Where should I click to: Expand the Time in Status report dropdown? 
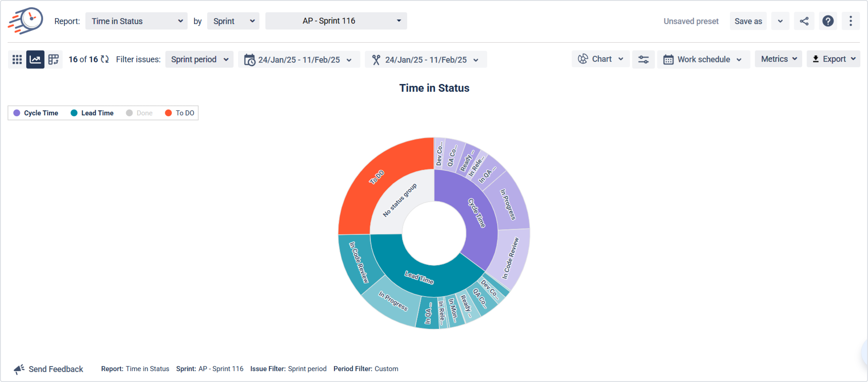pos(136,21)
